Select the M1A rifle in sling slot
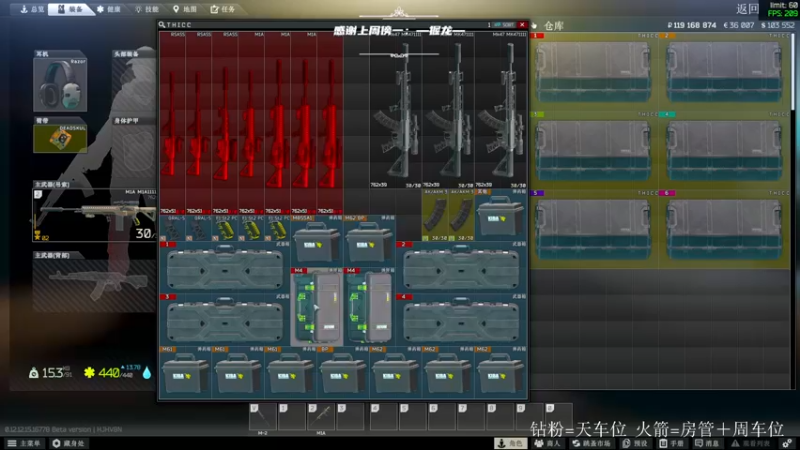The height and width of the screenshot is (450, 800). (94, 215)
